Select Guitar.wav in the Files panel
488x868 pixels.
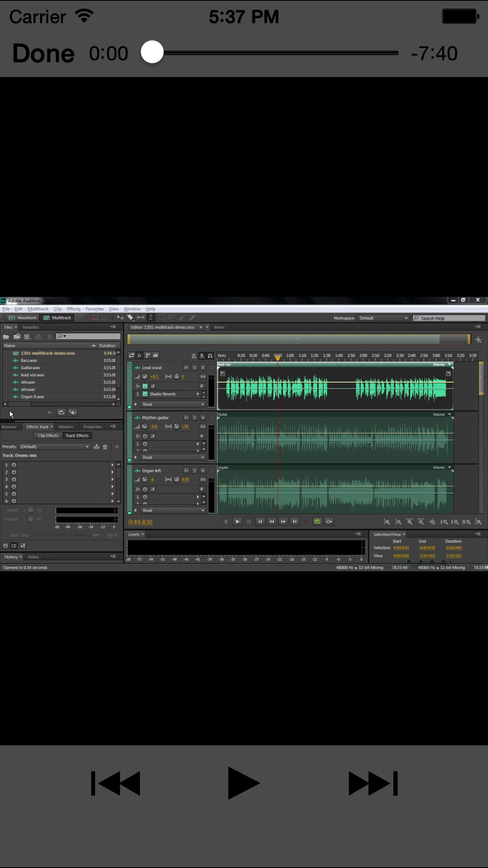click(30, 368)
